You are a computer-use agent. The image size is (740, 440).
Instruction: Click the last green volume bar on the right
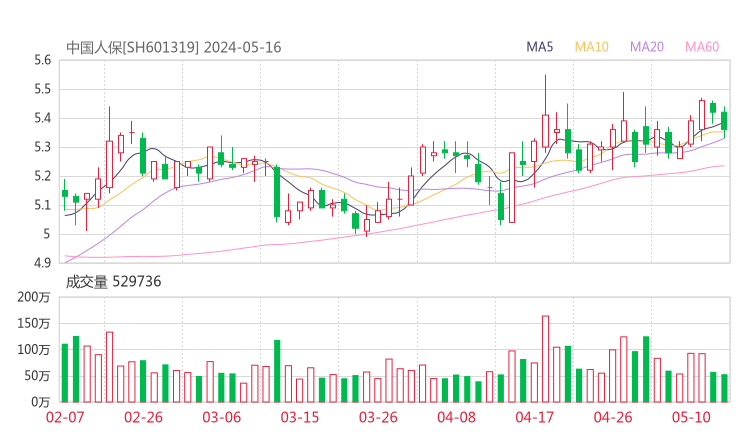[724, 388]
